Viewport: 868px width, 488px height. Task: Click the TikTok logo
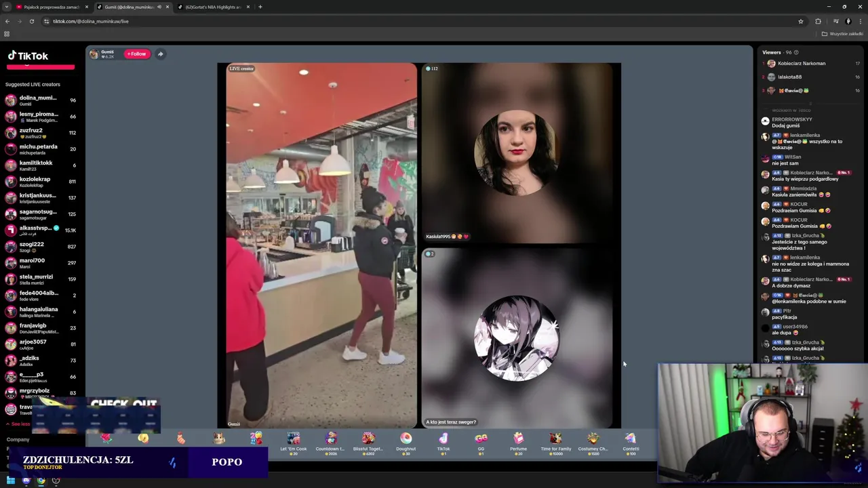28,56
